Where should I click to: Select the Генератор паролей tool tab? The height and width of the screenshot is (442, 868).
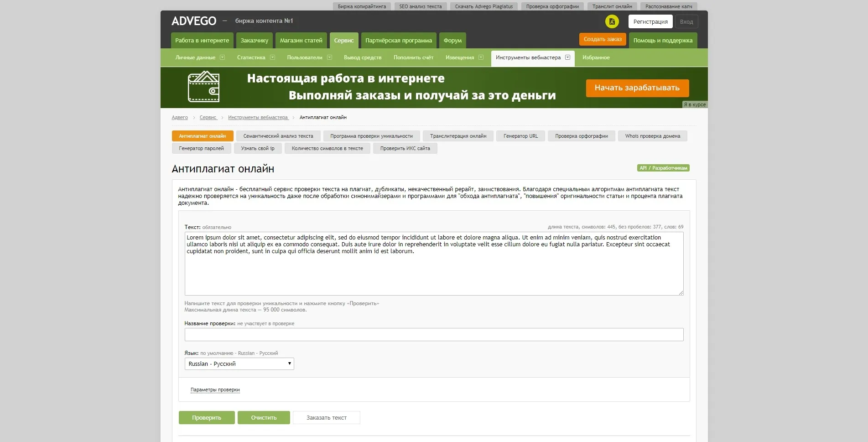(201, 148)
